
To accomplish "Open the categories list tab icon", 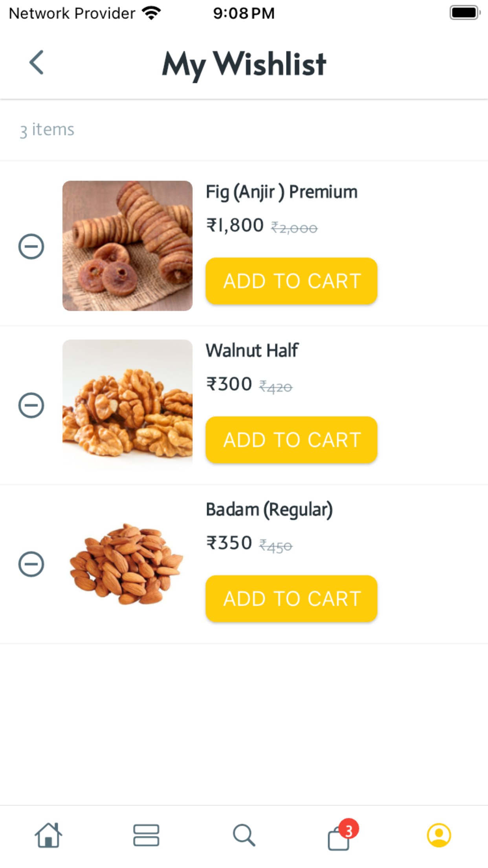I will (146, 835).
